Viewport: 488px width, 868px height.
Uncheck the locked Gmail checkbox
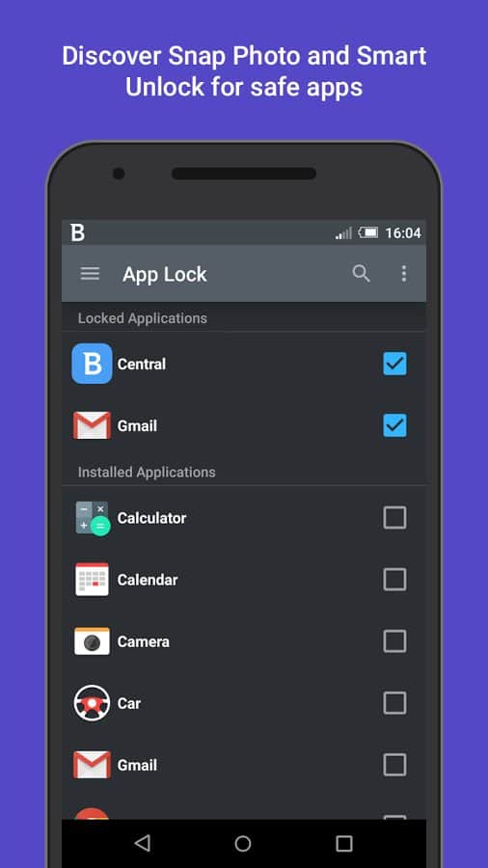pos(395,425)
